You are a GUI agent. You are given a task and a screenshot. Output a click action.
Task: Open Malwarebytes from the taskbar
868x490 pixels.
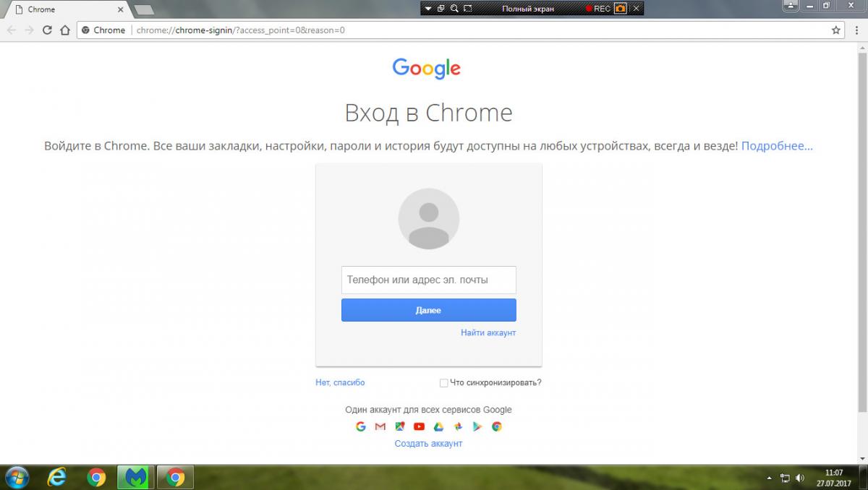[135, 477]
